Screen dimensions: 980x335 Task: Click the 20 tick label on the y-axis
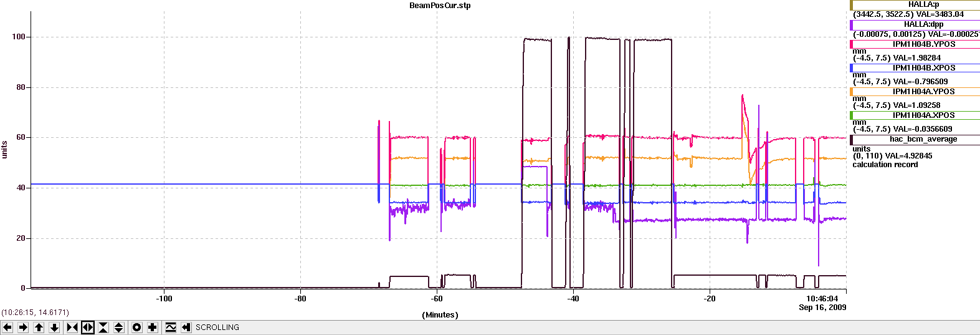21,238
